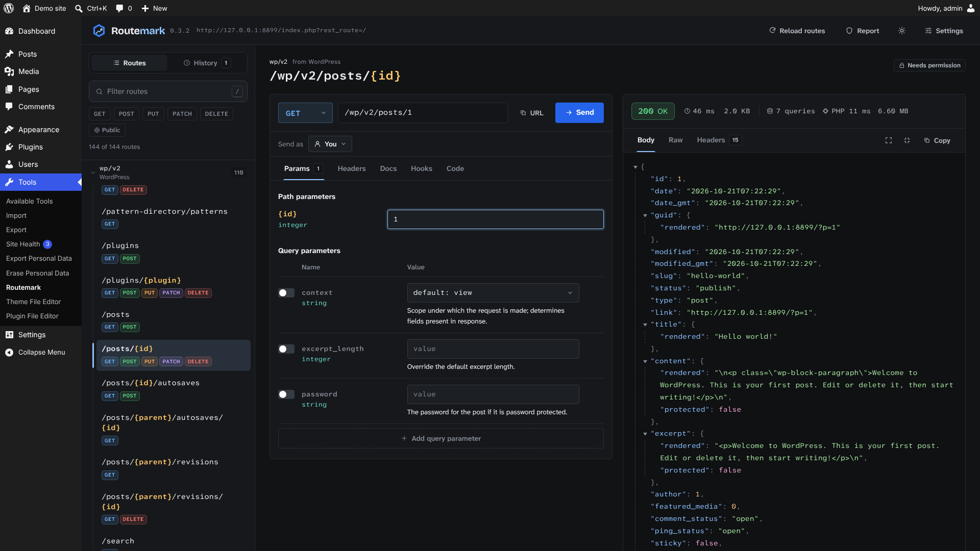980x551 pixels.
Task: Click the Filter routes search field
Action: [168, 91]
